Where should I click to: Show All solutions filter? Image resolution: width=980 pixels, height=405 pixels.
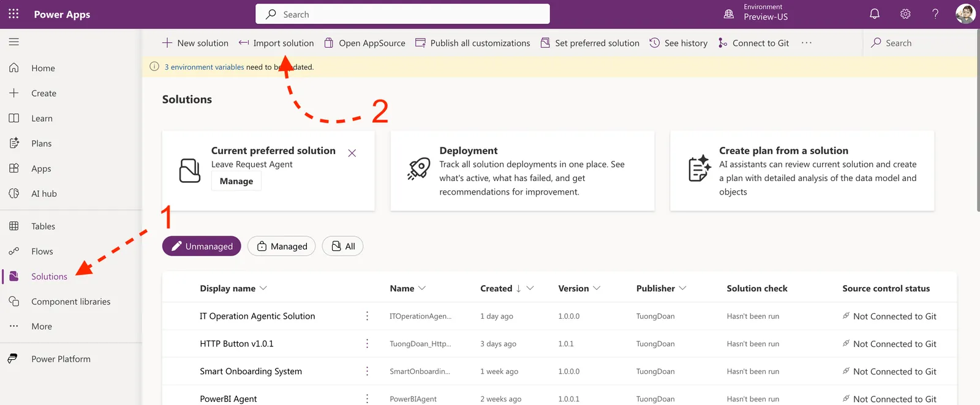tap(343, 246)
